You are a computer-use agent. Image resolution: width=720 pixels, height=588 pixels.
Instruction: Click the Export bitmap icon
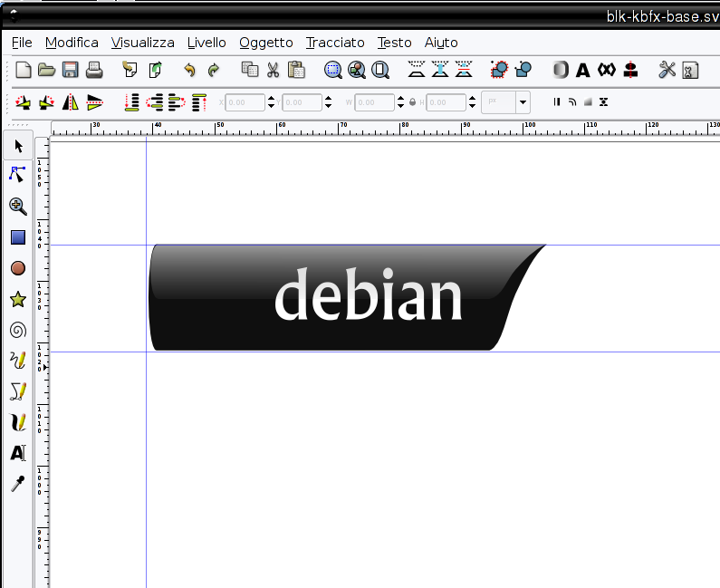point(155,70)
